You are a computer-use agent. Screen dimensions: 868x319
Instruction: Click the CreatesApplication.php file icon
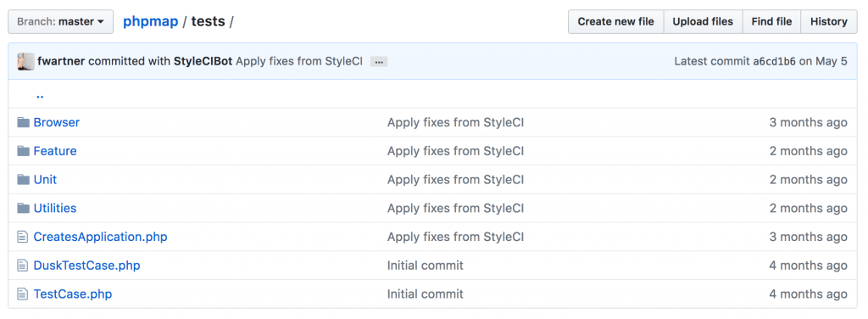(23, 237)
